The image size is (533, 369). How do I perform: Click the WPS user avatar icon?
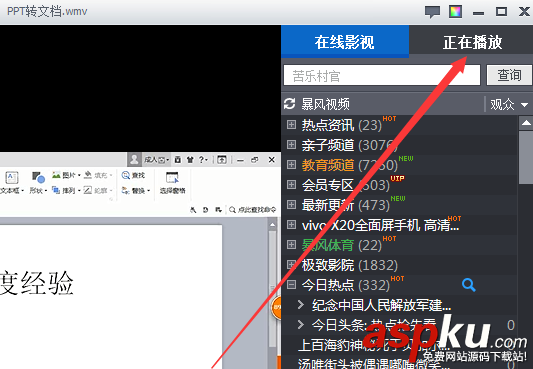134,159
